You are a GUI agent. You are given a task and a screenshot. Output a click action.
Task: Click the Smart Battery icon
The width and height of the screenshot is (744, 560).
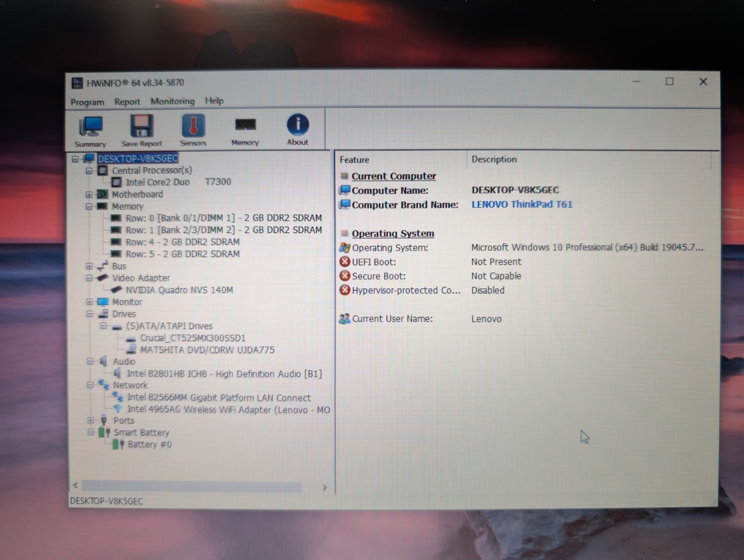point(105,433)
